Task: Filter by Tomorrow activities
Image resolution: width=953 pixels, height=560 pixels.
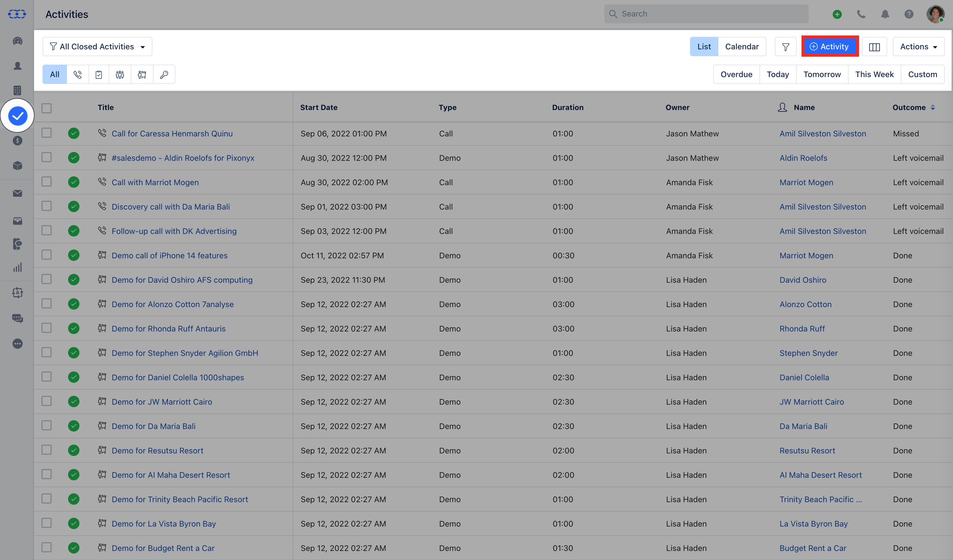Action: point(822,75)
